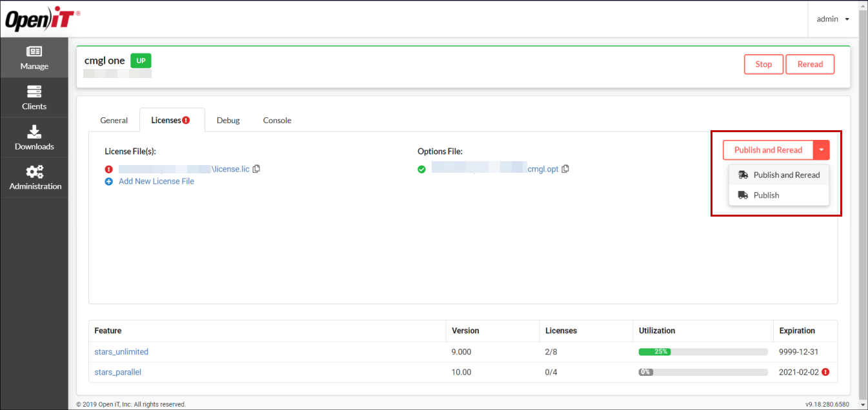Switch to the General tab
Viewport: 868px width, 410px height.
coord(114,120)
